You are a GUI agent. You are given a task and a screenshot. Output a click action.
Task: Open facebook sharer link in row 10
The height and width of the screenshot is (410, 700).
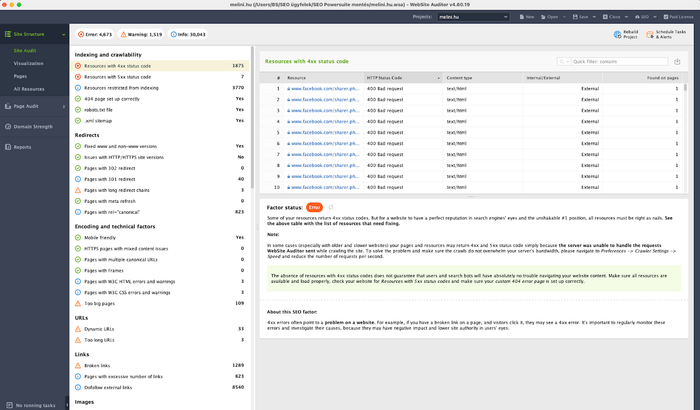325,188
